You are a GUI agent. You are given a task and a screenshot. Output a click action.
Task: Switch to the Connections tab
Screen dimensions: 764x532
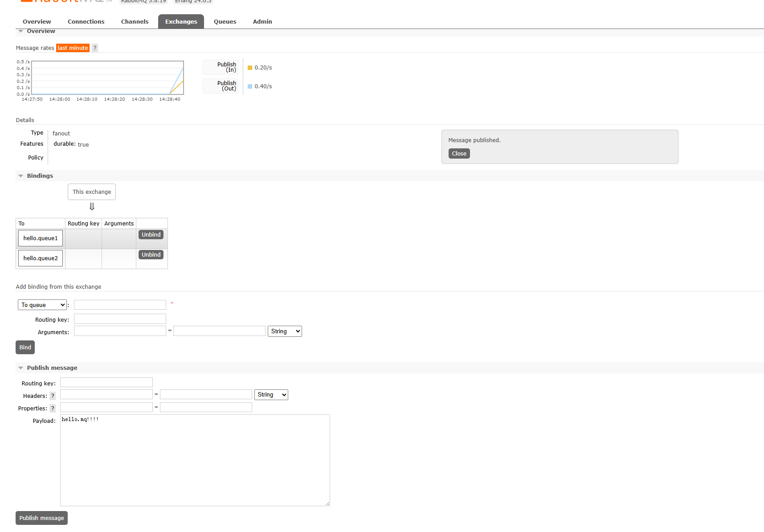[86, 21]
